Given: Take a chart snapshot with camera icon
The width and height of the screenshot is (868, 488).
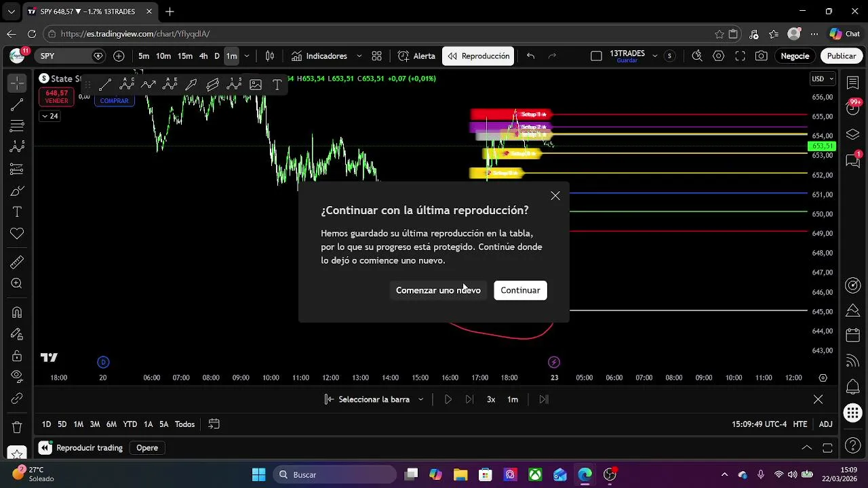Looking at the screenshot, I should pyautogui.click(x=762, y=56).
